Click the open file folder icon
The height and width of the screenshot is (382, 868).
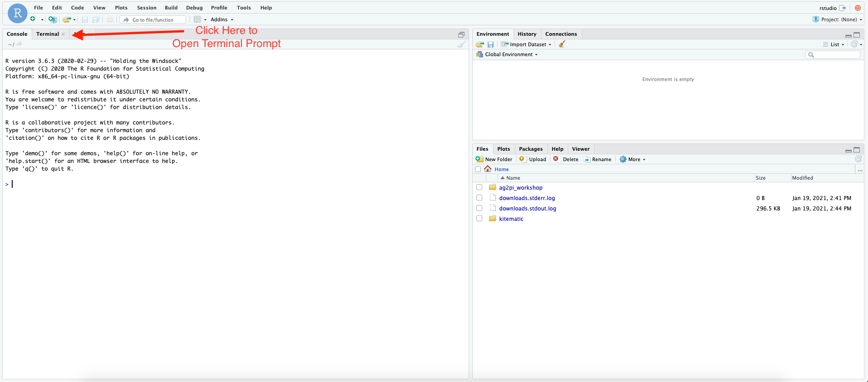[67, 19]
